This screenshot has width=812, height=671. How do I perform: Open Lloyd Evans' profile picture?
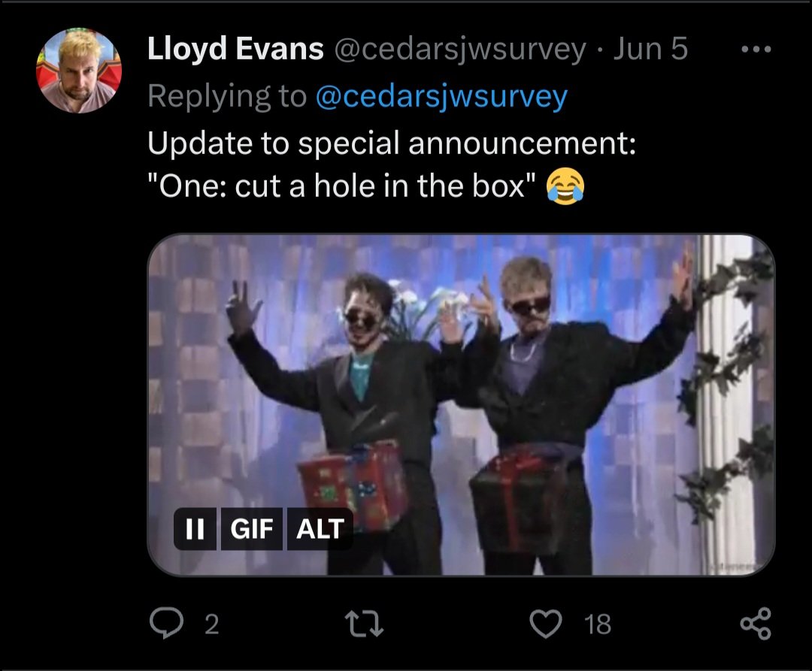[x=79, y=71]
